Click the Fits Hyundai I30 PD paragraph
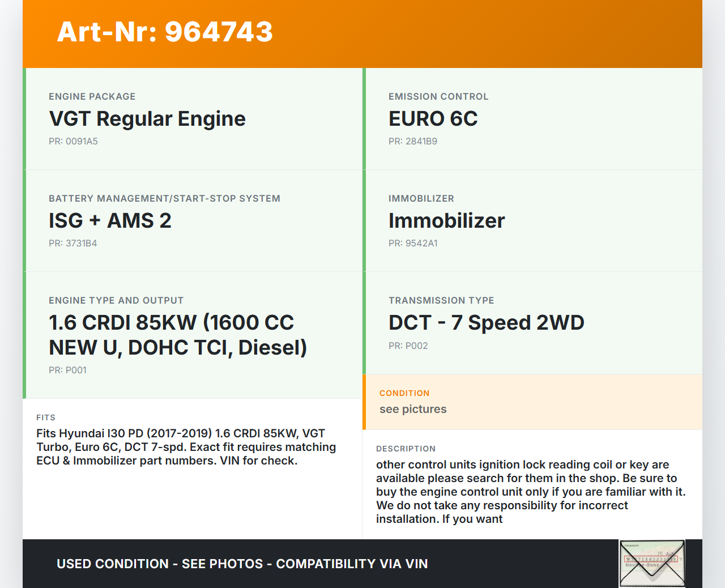Screen dimensions: 725x588 click(186, 447)
